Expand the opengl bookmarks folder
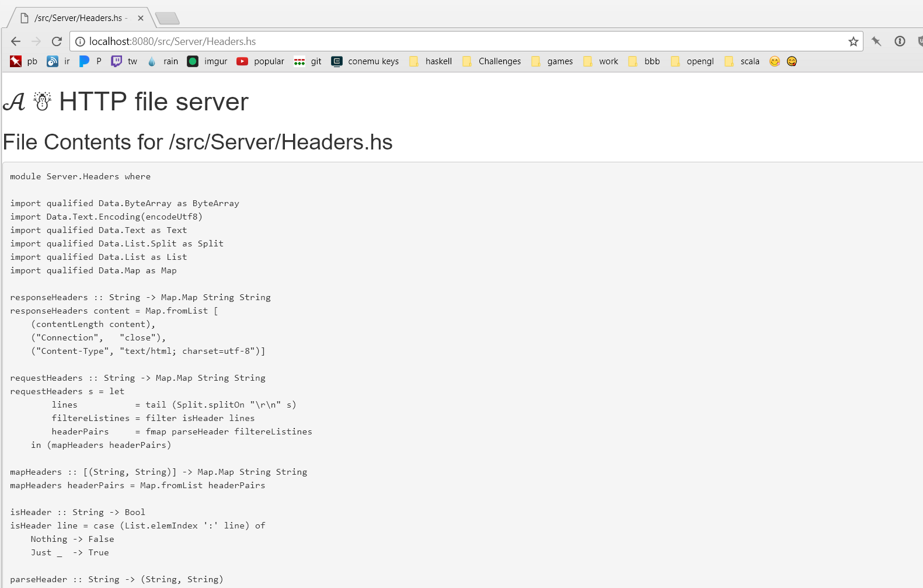 (692, 61)
